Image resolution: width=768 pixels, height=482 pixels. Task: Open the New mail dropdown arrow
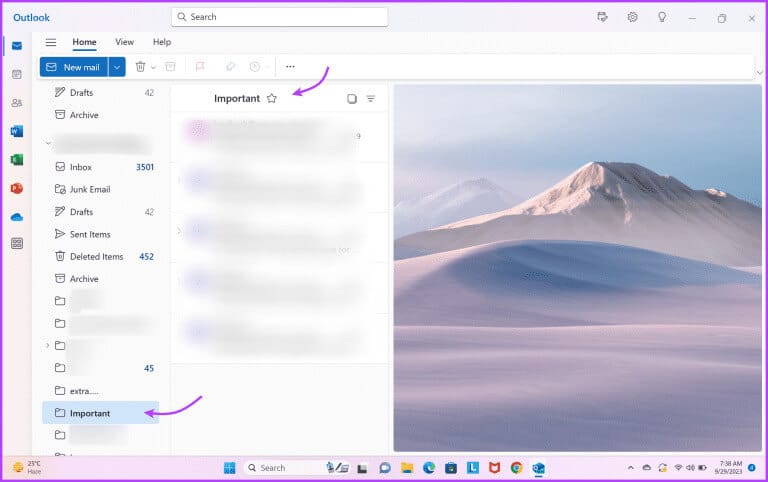[x=117, y=67]
